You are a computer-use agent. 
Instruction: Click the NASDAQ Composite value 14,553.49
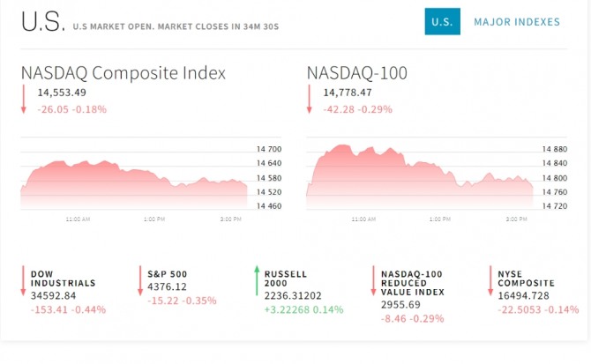pos(62,92)
